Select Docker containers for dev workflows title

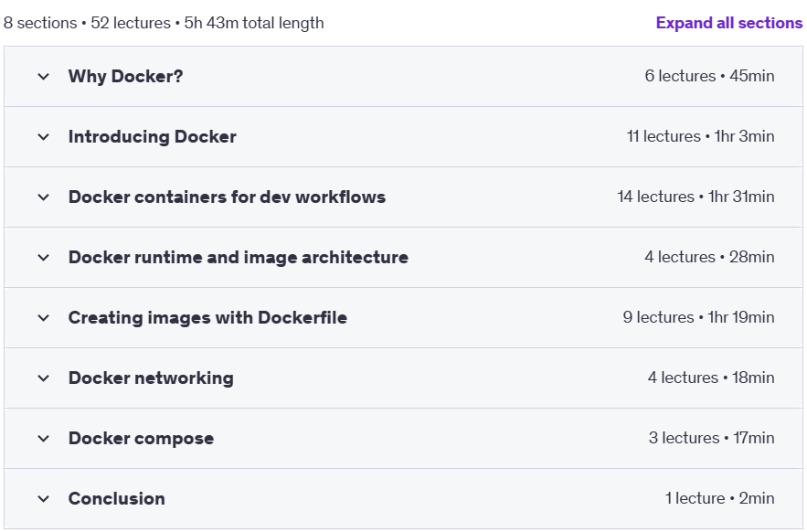(x=227, y=197)
